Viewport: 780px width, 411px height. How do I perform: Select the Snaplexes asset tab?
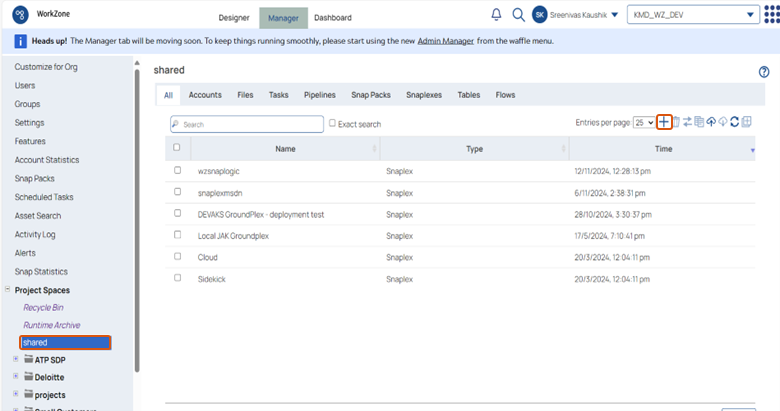pos(424,95)
